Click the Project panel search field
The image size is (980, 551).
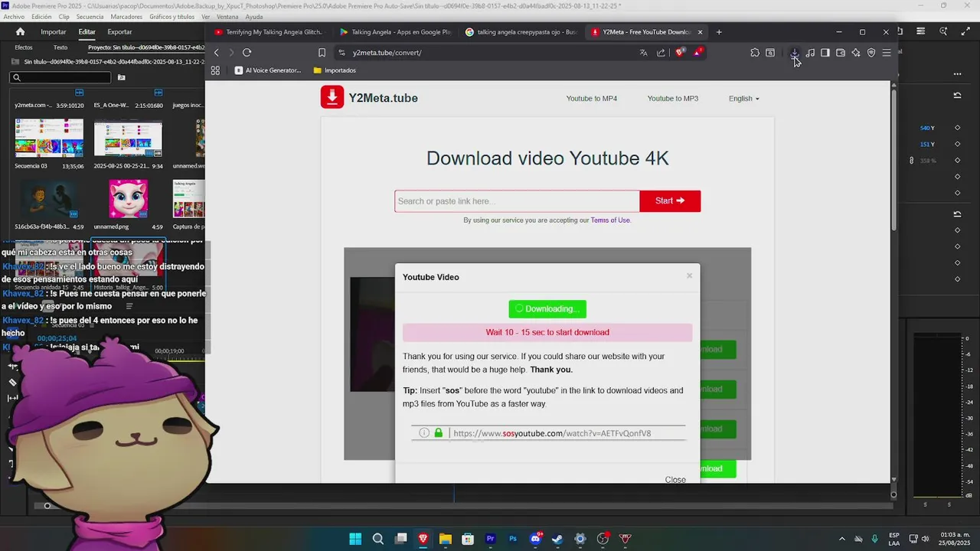pyautogui.click(x=60, y=77)
